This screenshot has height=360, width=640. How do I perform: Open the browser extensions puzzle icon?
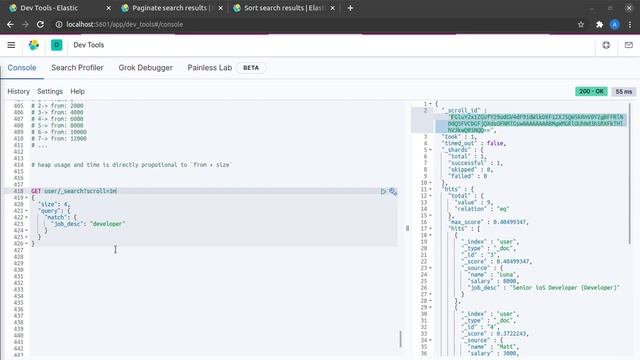[599, 24]
